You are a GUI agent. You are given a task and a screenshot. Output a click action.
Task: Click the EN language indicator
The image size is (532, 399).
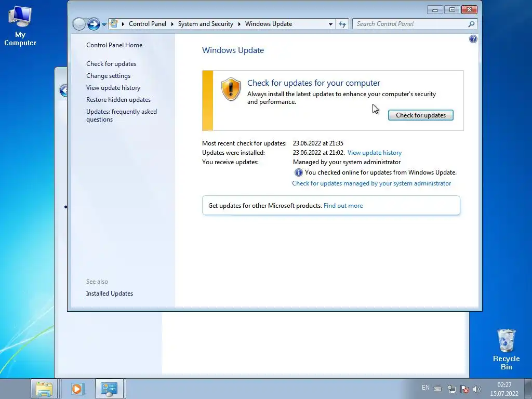(425, 388)
